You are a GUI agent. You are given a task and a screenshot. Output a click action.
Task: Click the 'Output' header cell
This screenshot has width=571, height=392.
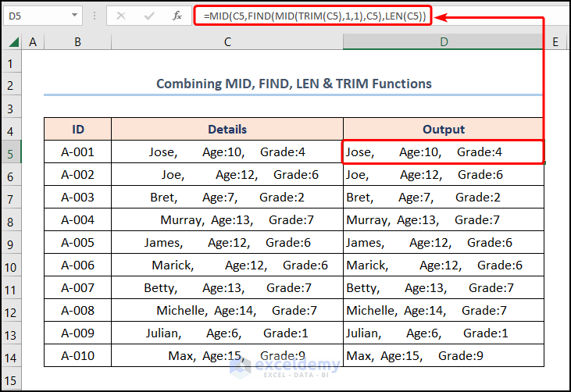443,129
